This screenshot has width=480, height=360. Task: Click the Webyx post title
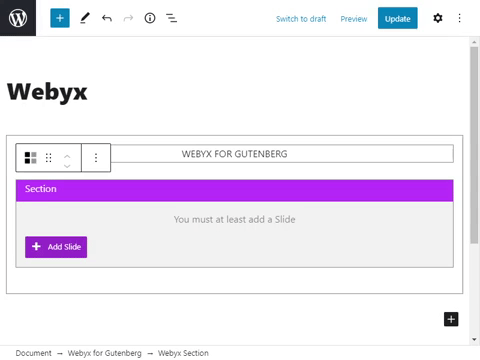pos(47,92)
